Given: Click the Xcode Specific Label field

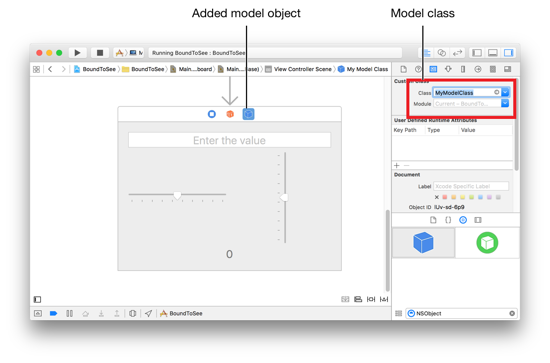Looking at the screenshot, I should [471, 186].
